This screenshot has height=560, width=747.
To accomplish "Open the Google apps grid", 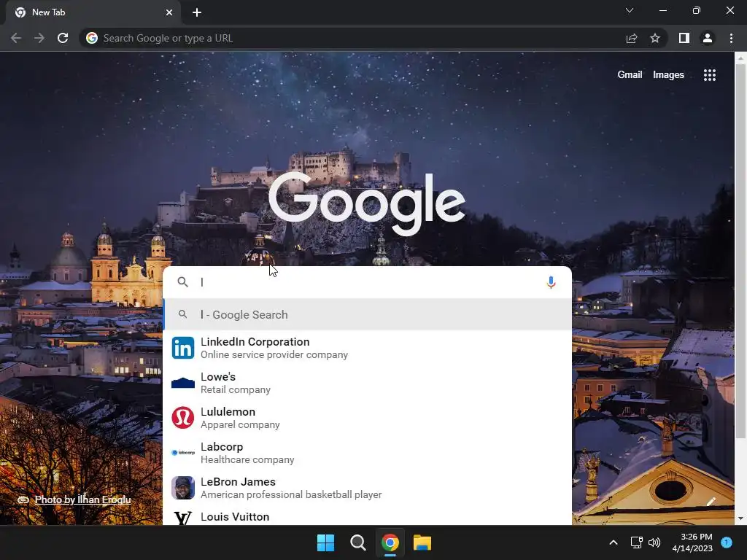I will click(x=710, y=75).
